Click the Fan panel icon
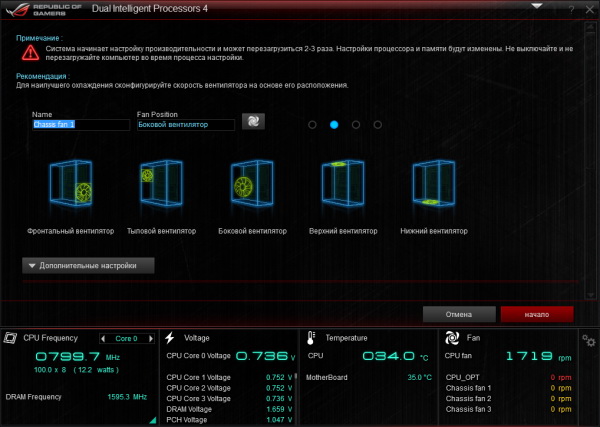Viewport: 600px width, 427px height. tap(452, 338)
